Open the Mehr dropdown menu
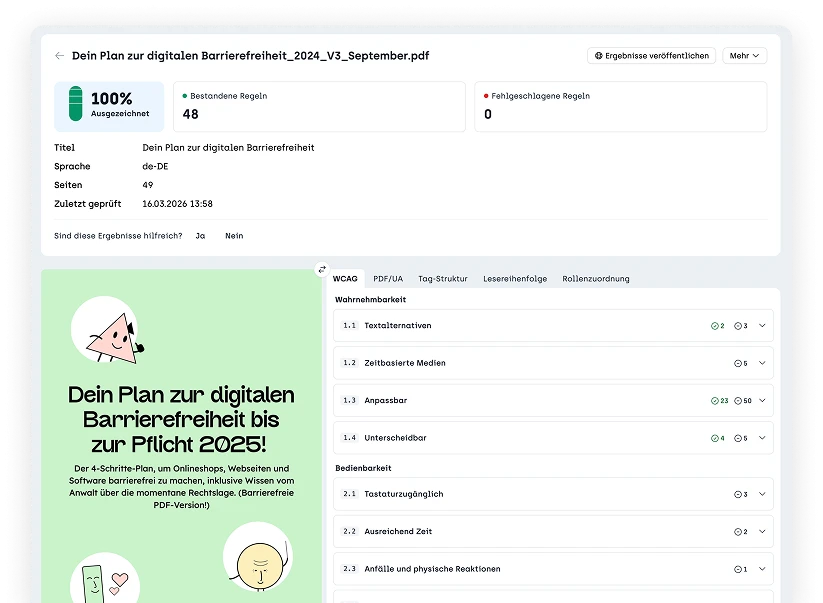Screen dimensions: 823x603 744,55
